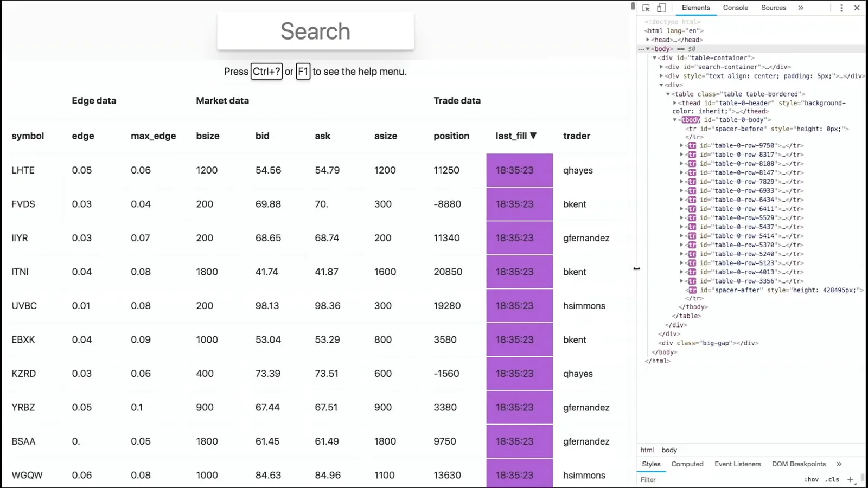Show more Styles pane tabs chevron
The image size is (868, 488).
coord(839,464)
